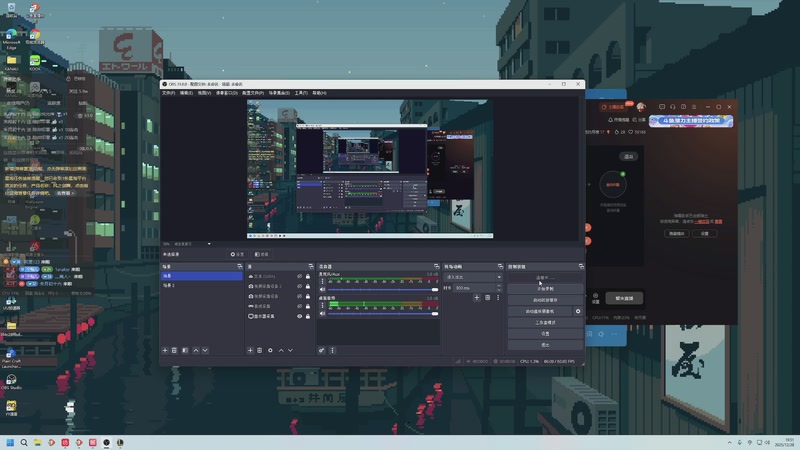Image resolution: width=800 pixels, height=450 pixels.
Task: Open the View menu in OBS
Action: click(x=204, y=93)
